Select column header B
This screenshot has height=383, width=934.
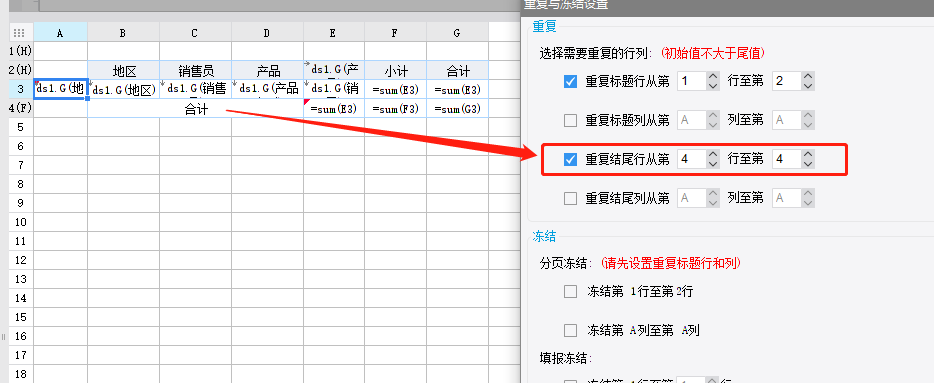(x=123, y=33)
